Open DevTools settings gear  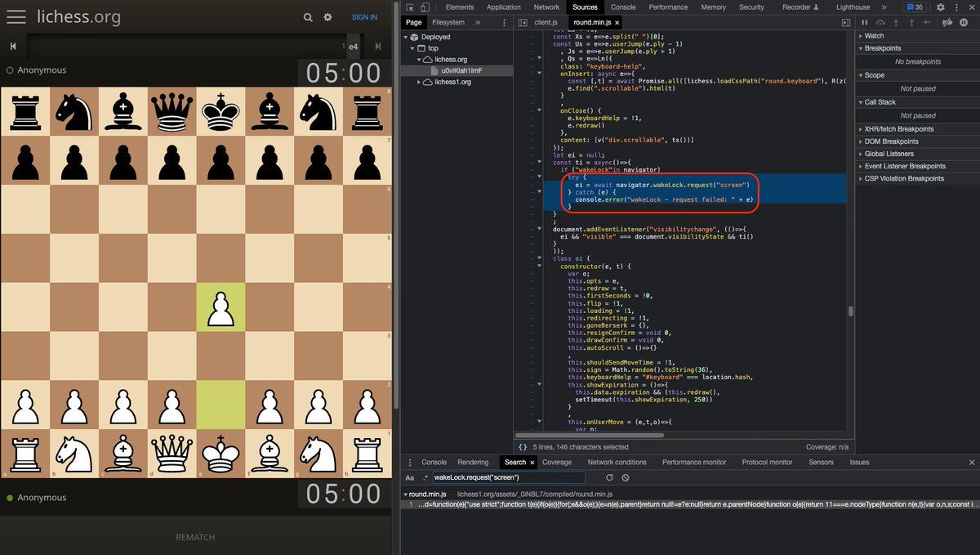pyautogui.click(x=940, y=7)
